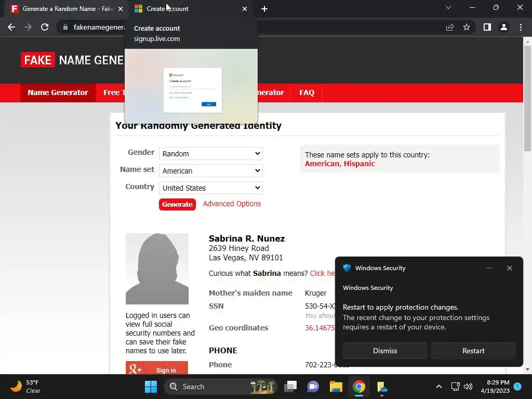
Task: Click the taskbar Search box
Action: (220, 387)
